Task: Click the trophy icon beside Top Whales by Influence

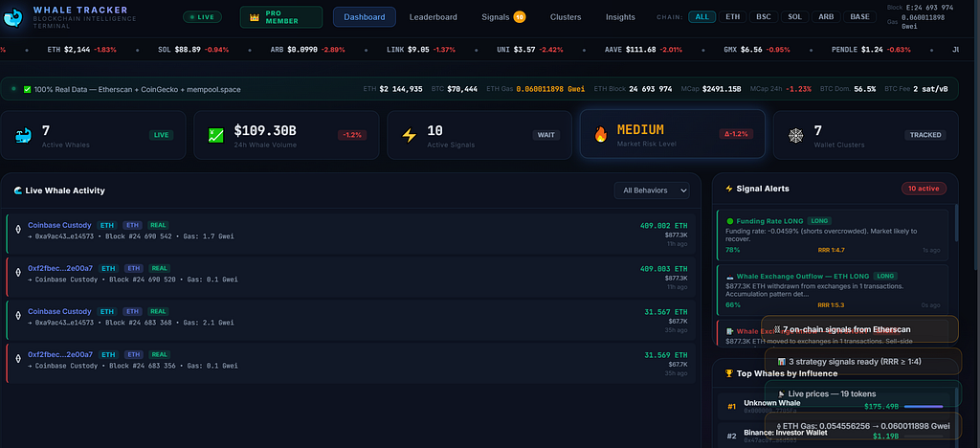Action: (729, 373)
